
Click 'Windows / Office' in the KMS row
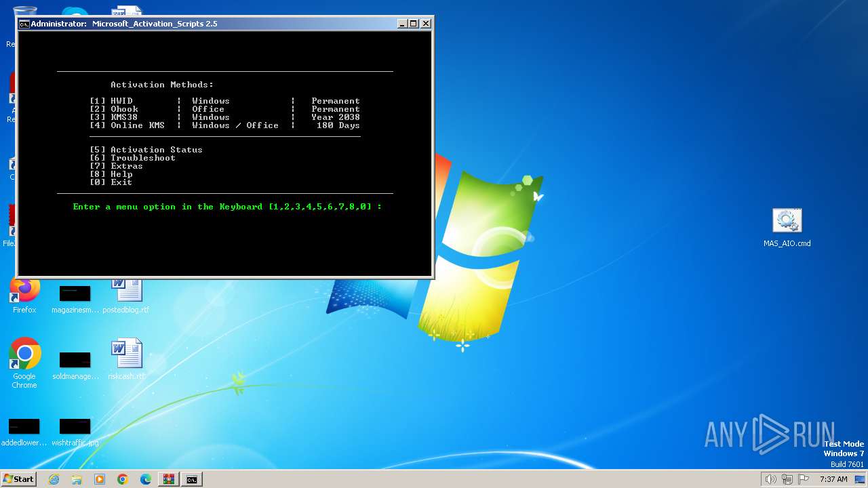[x=235, y=125]
